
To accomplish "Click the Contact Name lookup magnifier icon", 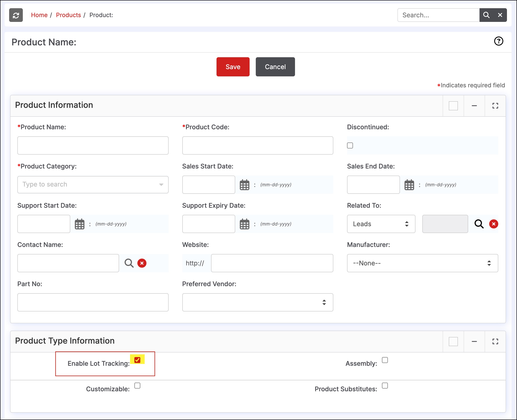I will [x=129, y=263].
